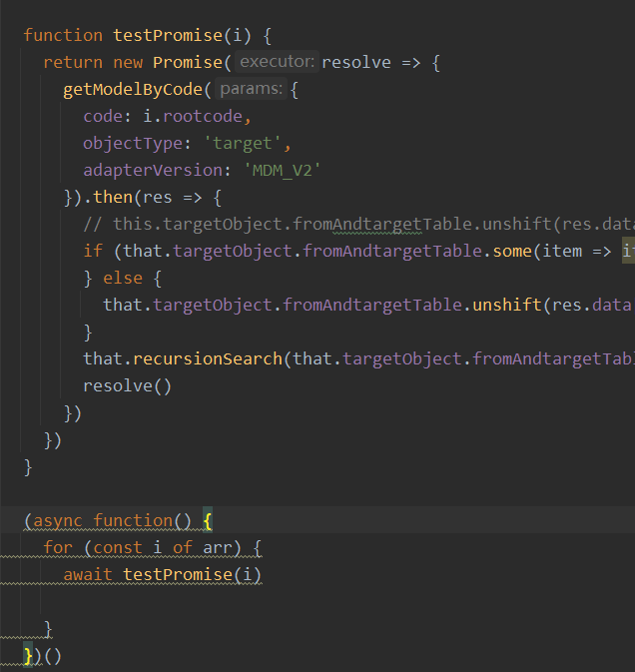
Task: Click the 'params:' inlay hint
Action: pos(251,89)
